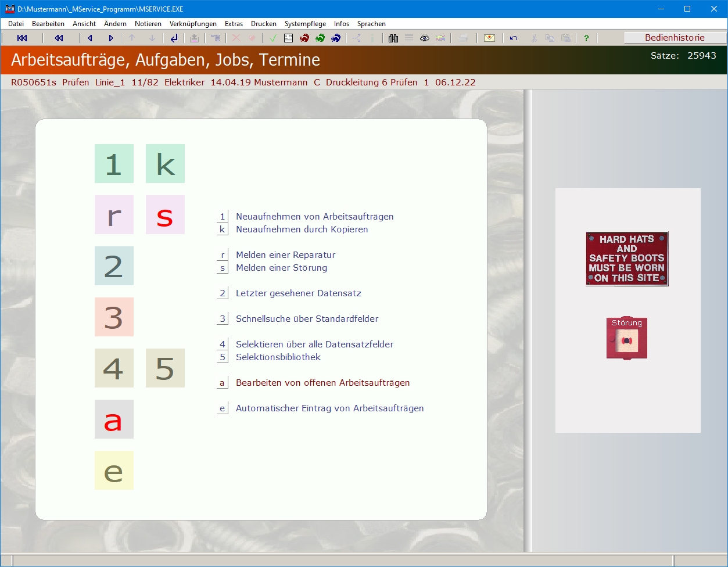Click the greyed down arrow icon
Screen dimensions: 728x567
click(152, 38)
